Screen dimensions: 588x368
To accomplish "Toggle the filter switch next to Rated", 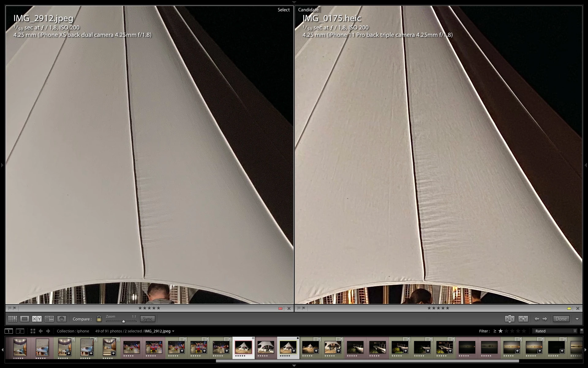I will click(582, 331).
